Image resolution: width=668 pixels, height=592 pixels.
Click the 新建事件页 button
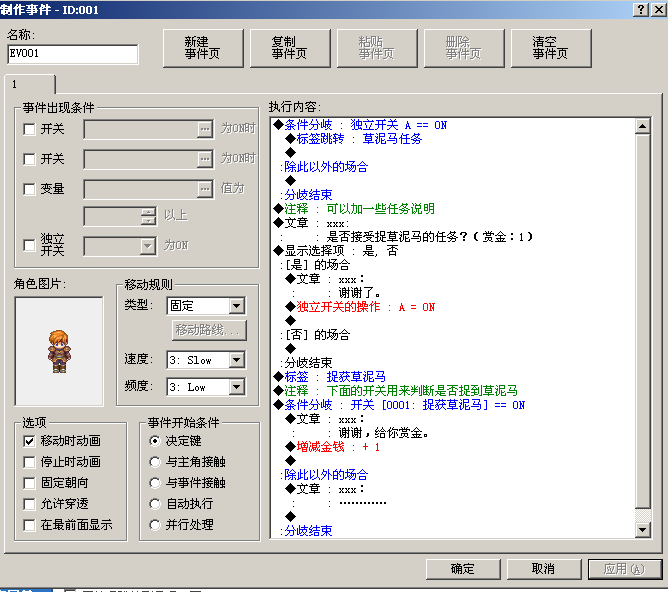pos(203,48)
